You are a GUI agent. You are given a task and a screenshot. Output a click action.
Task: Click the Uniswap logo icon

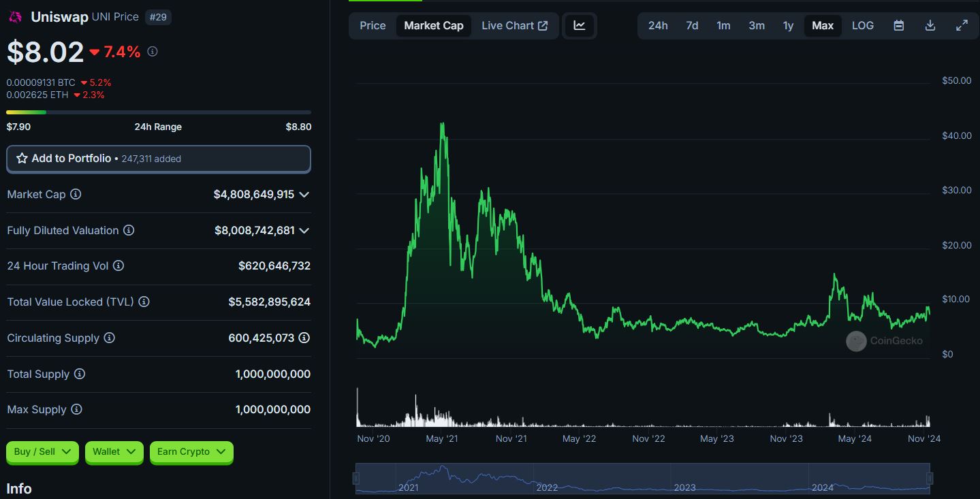coord(14,17)
